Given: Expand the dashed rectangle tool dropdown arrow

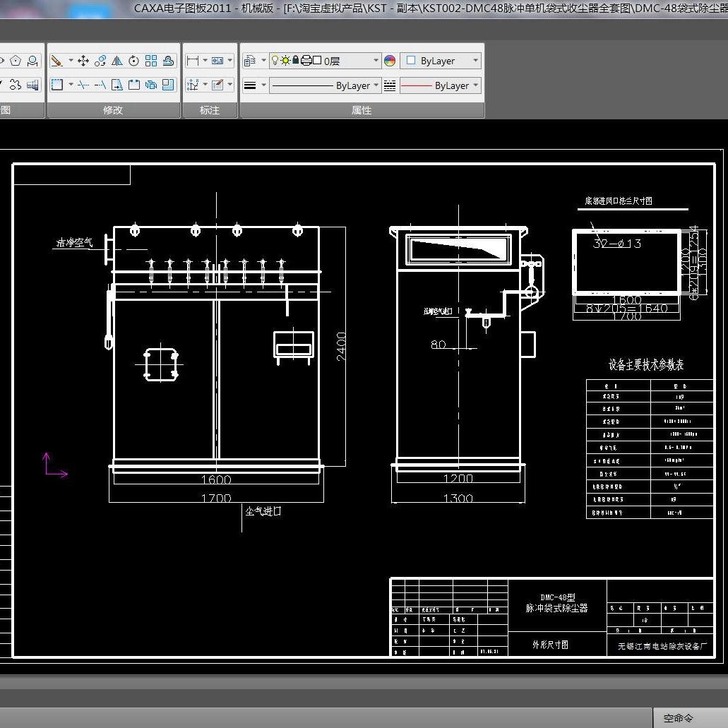Looking at the screenshot, I should pyautogui.click(x=71, y=85).
